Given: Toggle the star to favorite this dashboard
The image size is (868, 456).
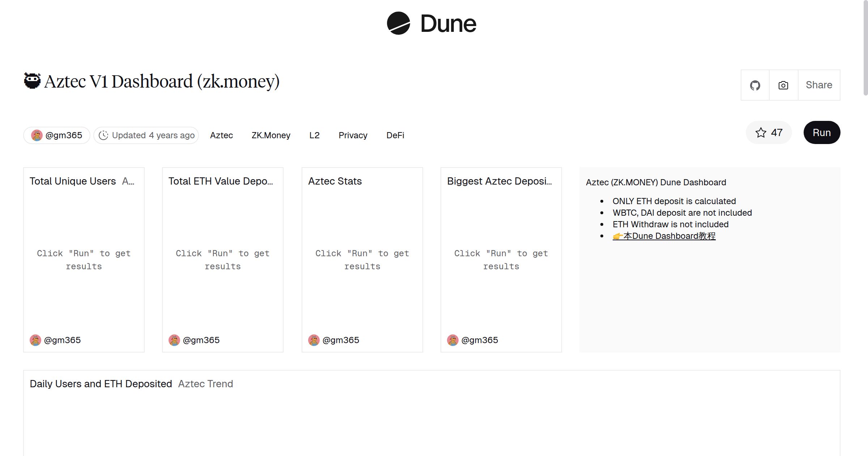Looking at the screenshot, I should [761, 133].
